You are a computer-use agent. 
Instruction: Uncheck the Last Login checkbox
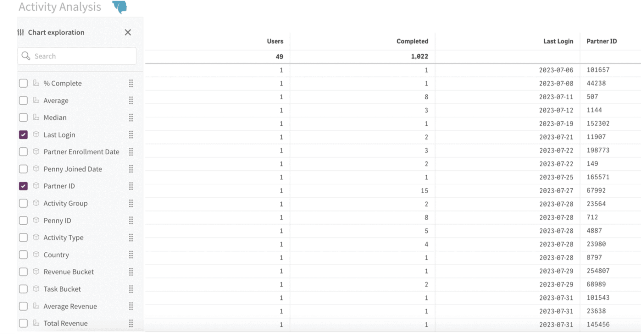[x=23, y=135]
